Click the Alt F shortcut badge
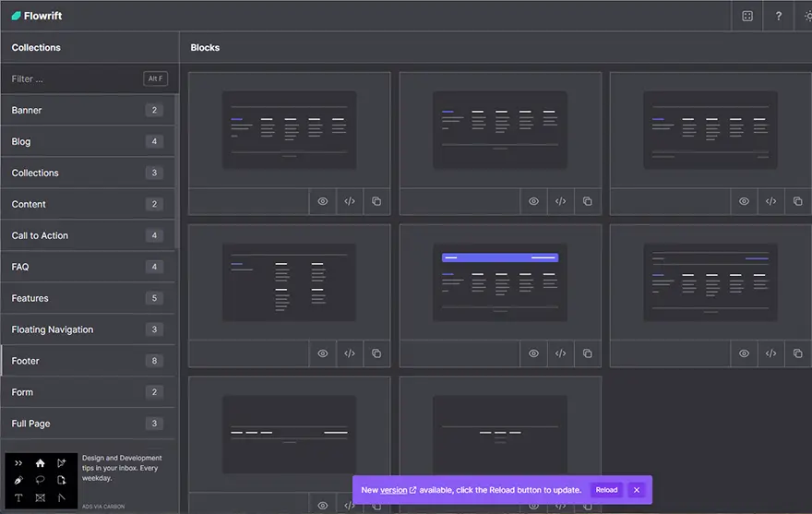The height and width of the screenshot is (514, 812). coord(155,78)
